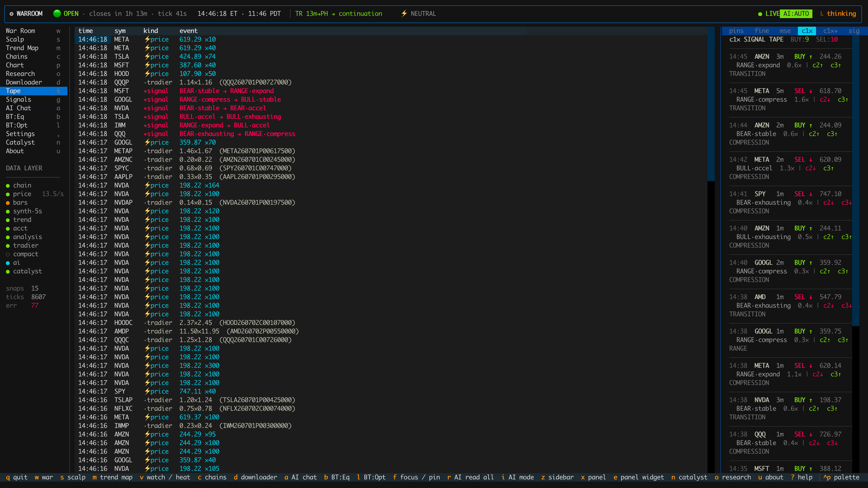The image size is (868, 488).
Task: Click the price data layer status dot
Action: click(x=8, y=194)
